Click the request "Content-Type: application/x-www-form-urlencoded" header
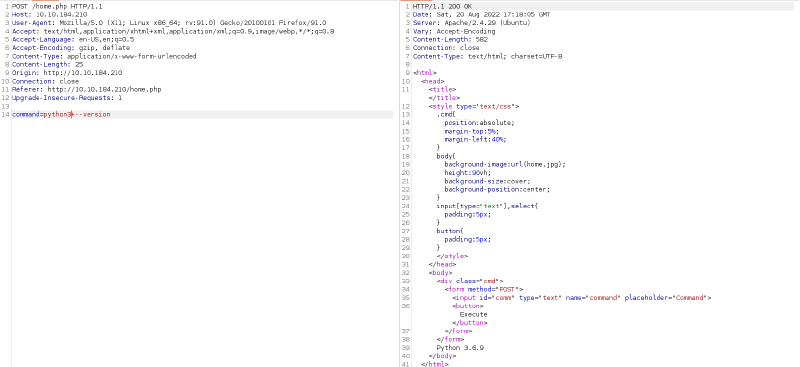This screenshot has width=800, height=367. click(x=104, y=56)
